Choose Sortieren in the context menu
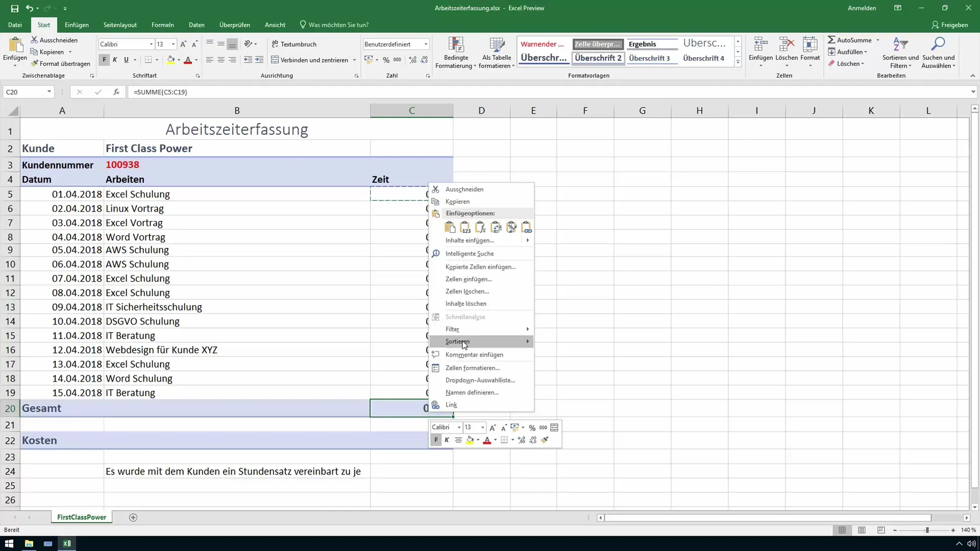The image size is (980, 551). (x=481, y=341)
